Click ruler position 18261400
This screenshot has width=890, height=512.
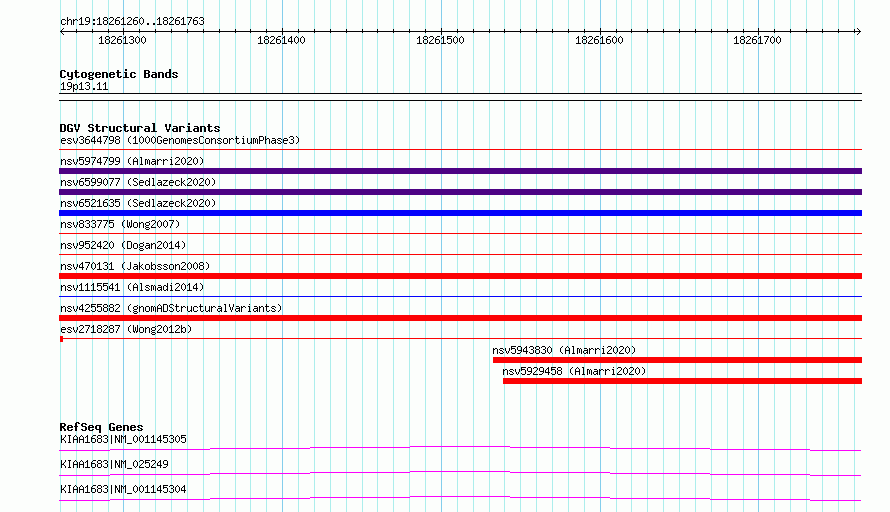tap(281, 40)
